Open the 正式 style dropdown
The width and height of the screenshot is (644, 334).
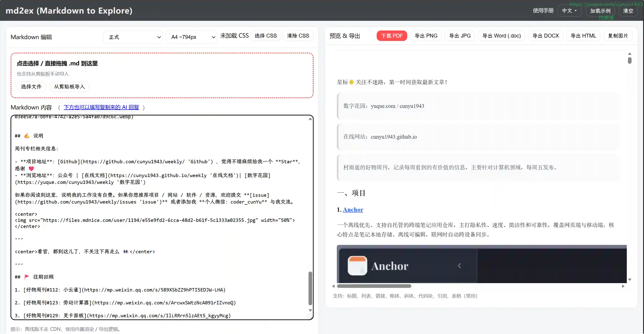pos(133,37)
